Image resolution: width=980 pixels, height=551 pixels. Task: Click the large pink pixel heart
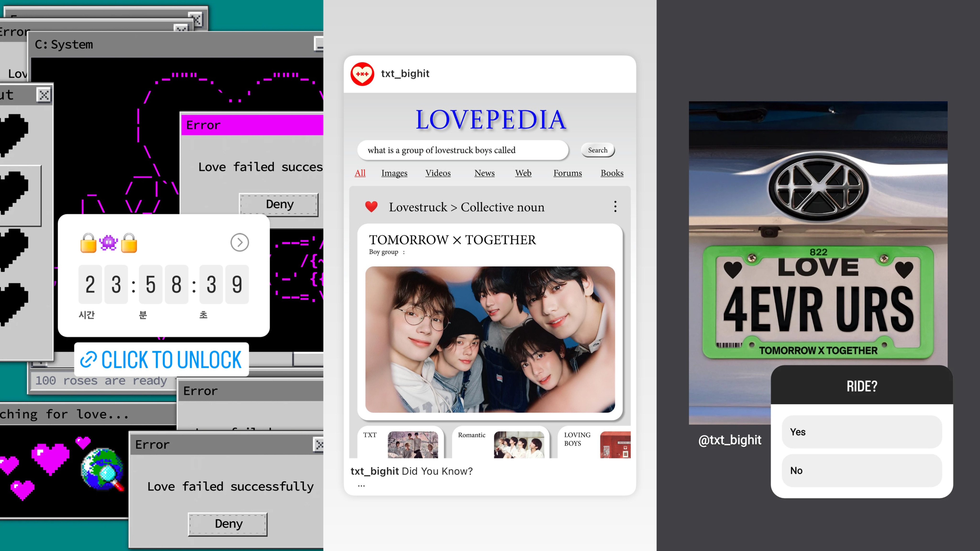(x=50, y=459)
